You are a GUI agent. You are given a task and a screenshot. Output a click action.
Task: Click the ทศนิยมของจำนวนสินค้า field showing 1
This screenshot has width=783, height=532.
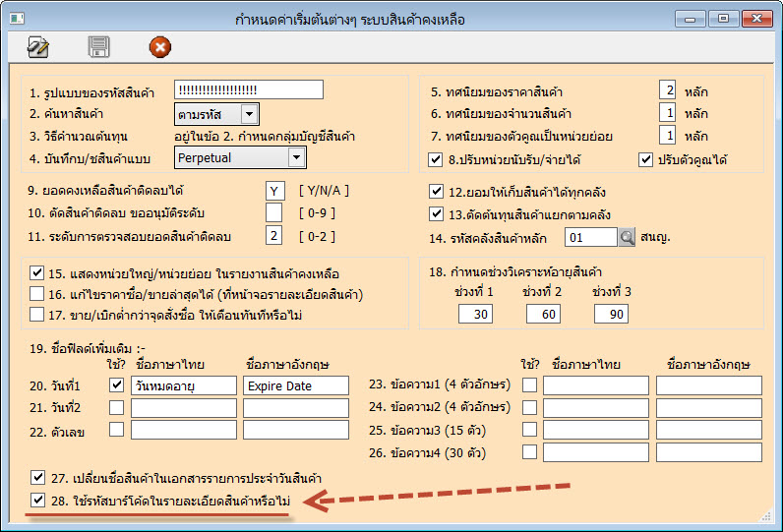point(667,112)
